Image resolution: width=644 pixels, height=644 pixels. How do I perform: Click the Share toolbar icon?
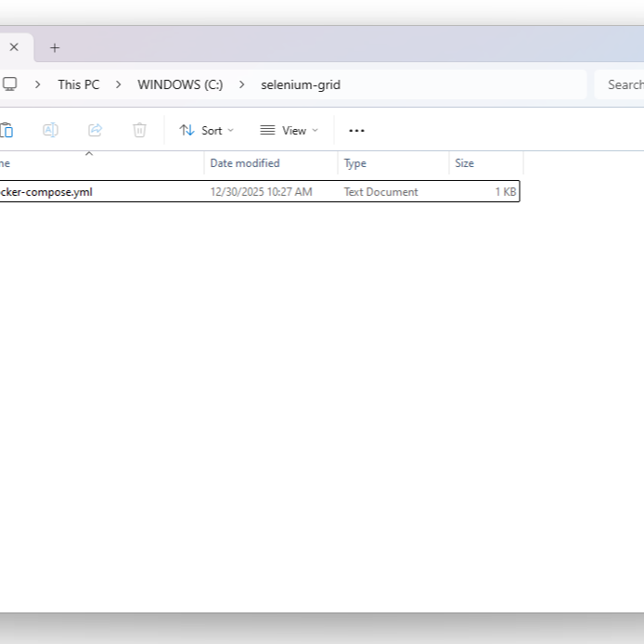point(95,131)
